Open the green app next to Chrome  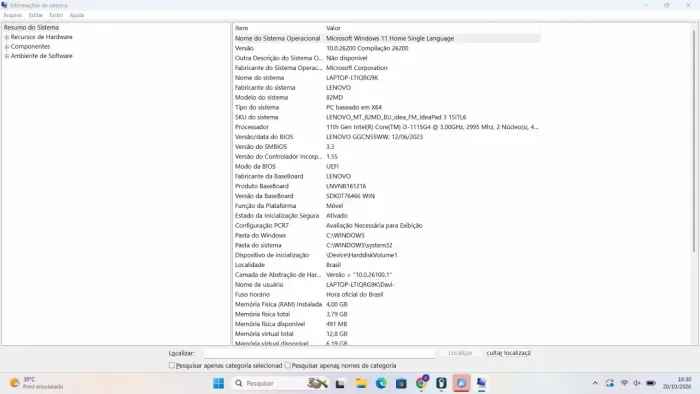441,383
